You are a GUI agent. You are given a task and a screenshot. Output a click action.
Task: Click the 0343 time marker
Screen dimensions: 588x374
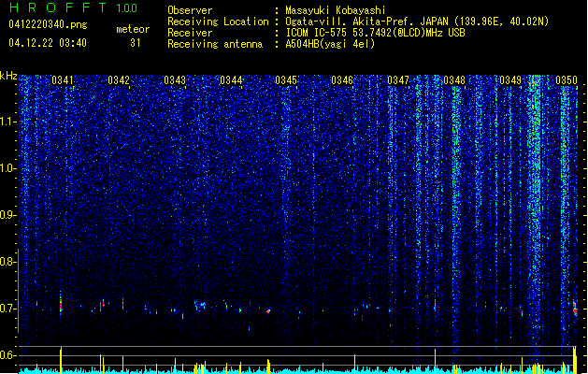[175, 80]
